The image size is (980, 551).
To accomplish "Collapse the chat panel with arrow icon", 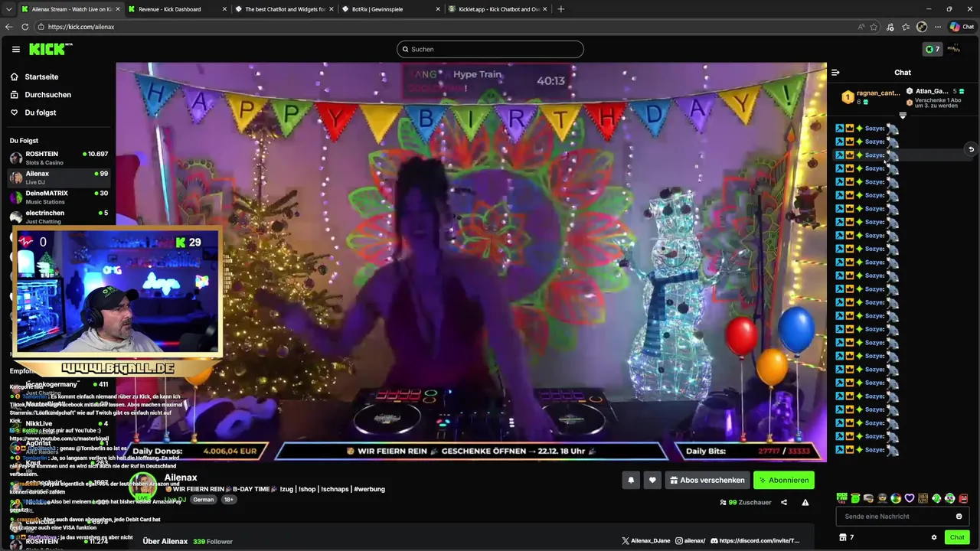I will pos(835,73).
